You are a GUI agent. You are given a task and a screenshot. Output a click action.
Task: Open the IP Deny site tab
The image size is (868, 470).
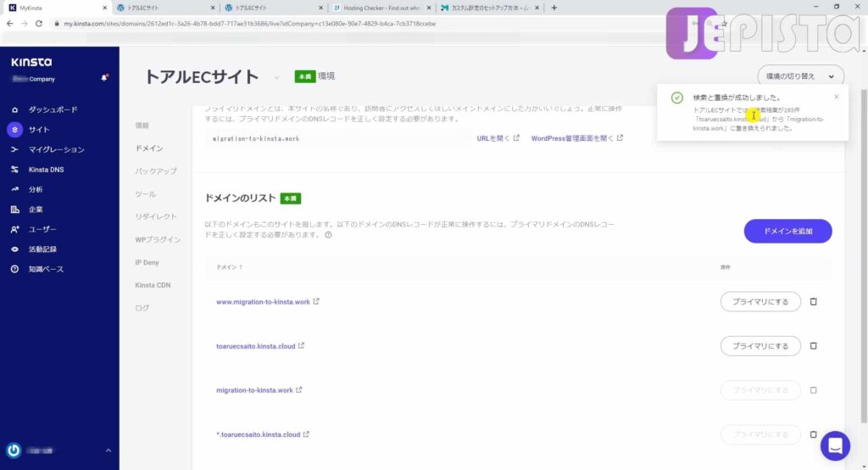(x=147, y=262)
